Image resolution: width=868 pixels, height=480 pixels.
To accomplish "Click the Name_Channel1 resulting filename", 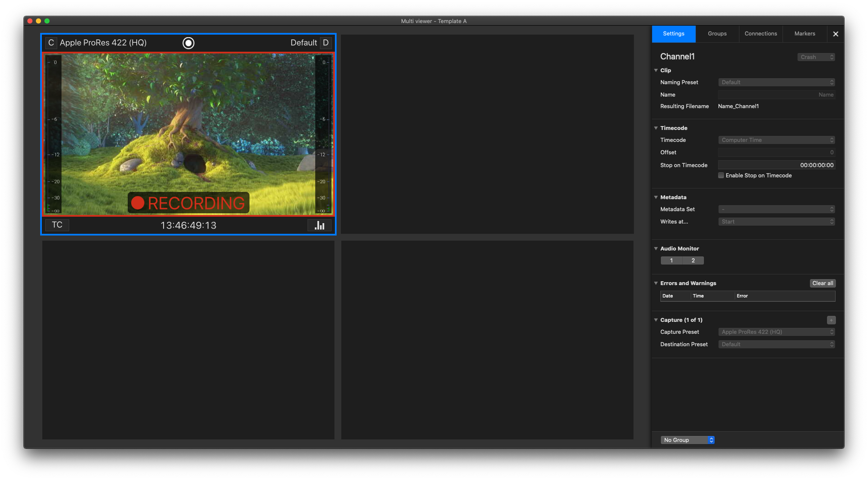I will 738,106.
